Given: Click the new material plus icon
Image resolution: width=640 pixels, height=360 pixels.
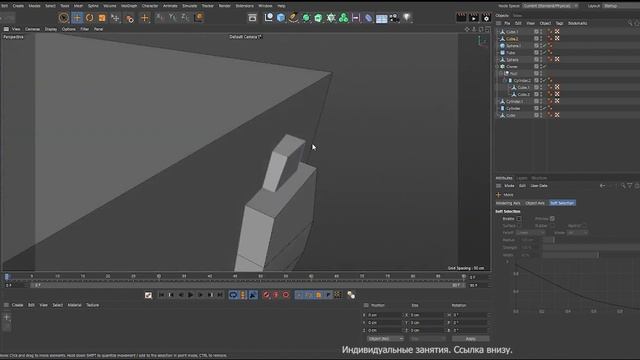Looking at the screenshot, I should [x=7, y=317].
